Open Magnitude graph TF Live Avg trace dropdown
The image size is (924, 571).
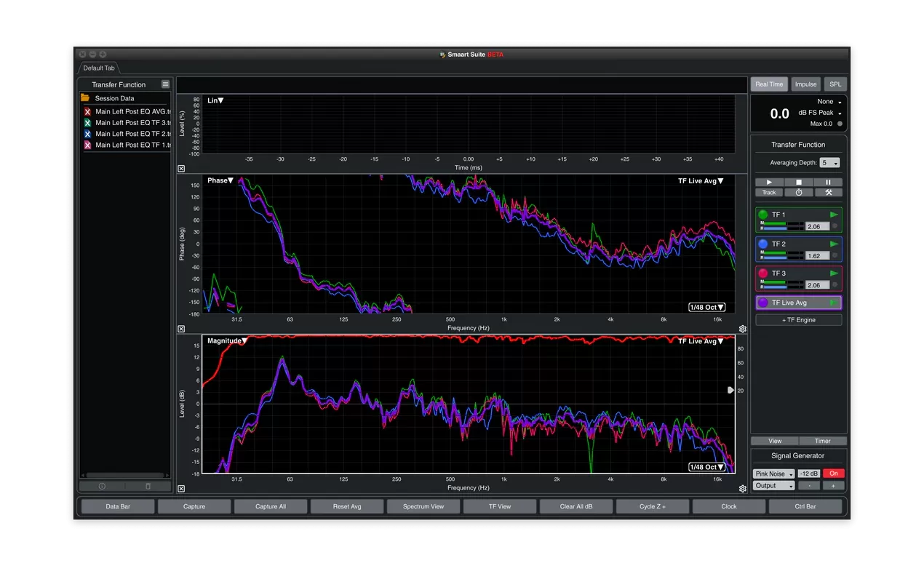pyautogui.click(x=701, y=340)
